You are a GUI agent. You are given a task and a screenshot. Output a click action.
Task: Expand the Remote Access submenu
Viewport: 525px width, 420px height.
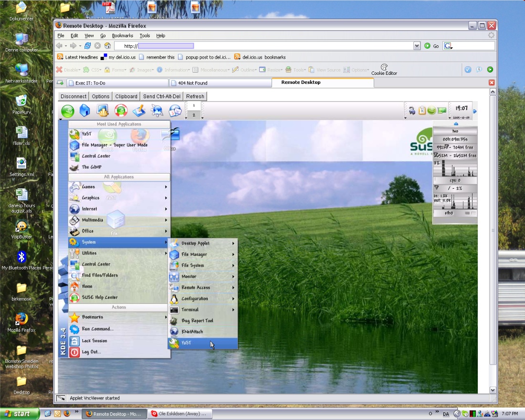202,287
